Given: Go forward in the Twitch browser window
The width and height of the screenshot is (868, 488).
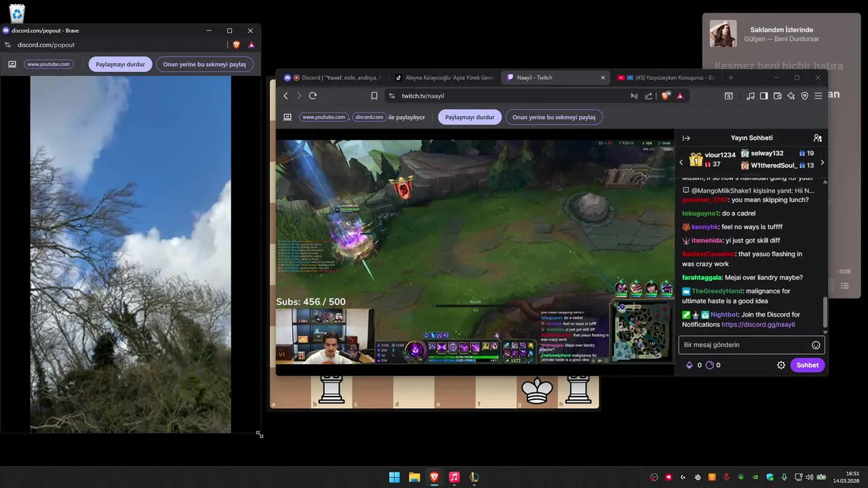Looking at the screenshot, I should coord(299,96).
